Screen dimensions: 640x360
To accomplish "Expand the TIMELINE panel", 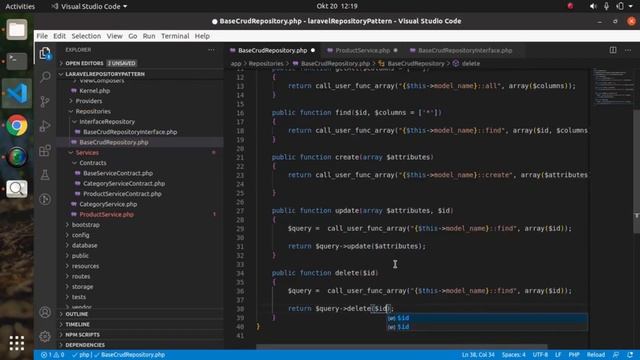I will [x=78, y=324].
